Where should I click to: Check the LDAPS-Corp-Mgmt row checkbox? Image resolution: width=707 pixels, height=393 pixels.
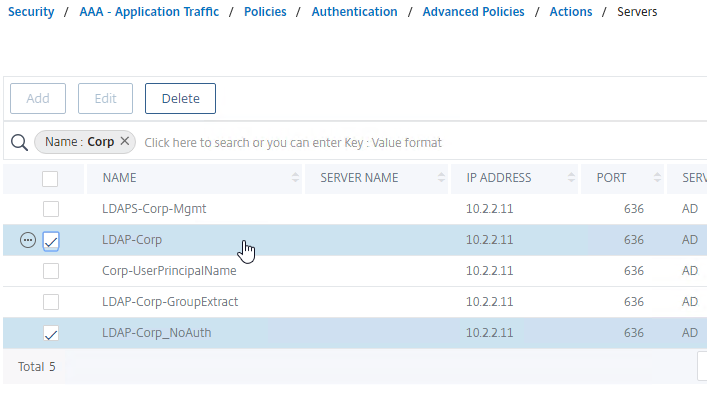[x=51, y=209]
